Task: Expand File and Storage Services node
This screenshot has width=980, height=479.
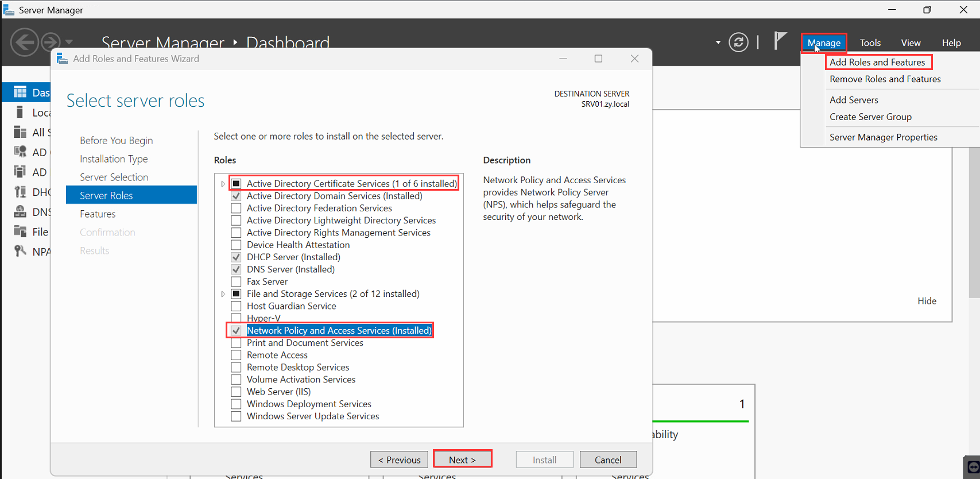Action: pos(223,294)
